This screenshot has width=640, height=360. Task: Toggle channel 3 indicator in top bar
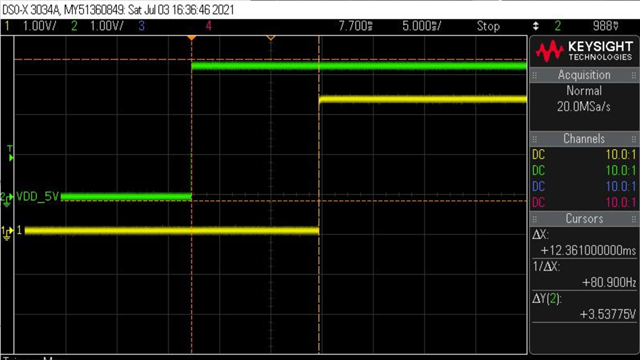coord(141,26)
